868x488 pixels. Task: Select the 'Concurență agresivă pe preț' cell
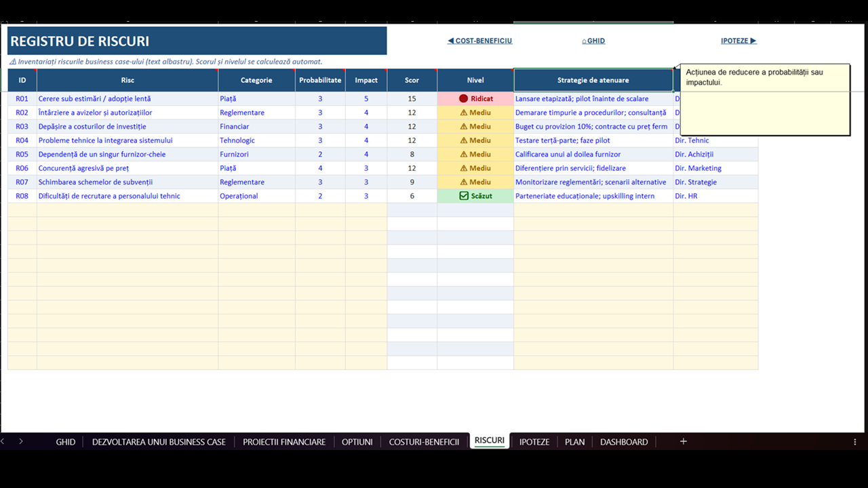tap(127, 168)
